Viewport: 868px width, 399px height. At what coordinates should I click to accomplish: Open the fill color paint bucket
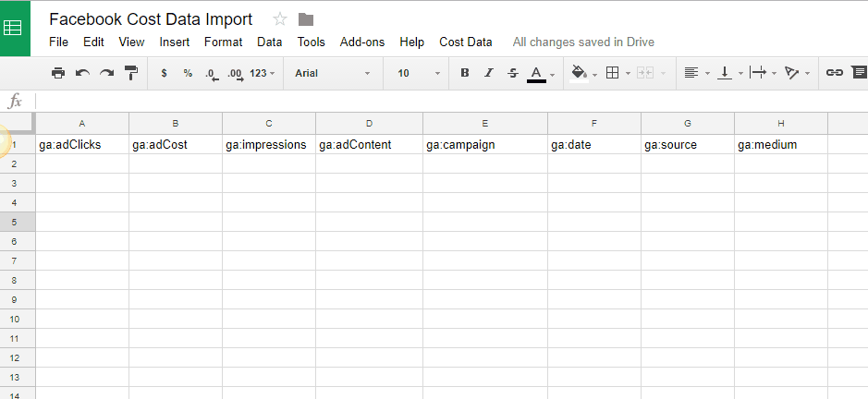pos(579,73)
